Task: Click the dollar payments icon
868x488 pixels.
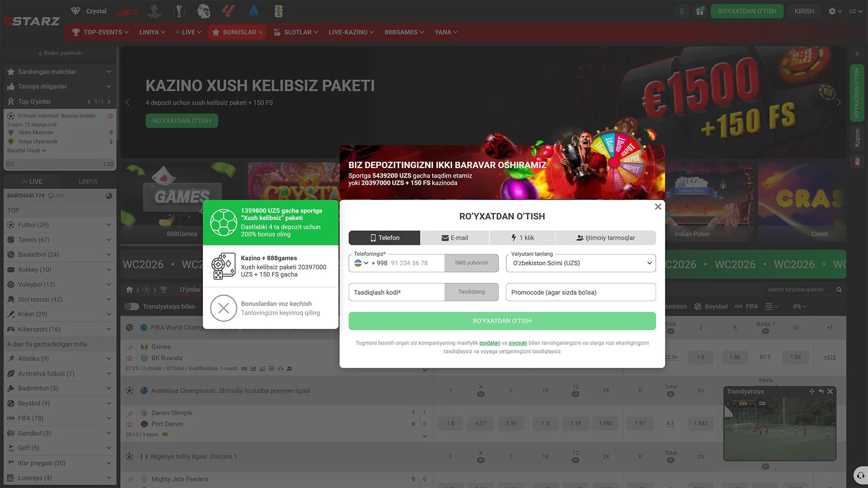Action: tap(682, 11)
